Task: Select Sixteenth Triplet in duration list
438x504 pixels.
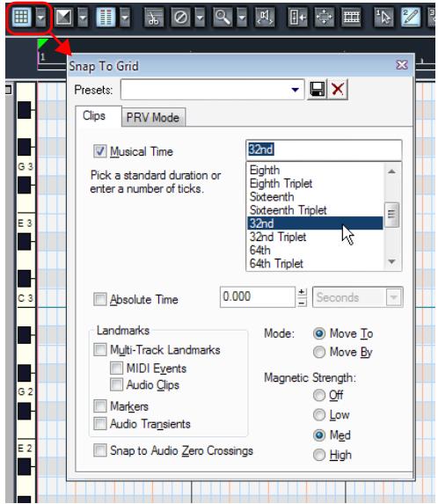Action: 315,210
